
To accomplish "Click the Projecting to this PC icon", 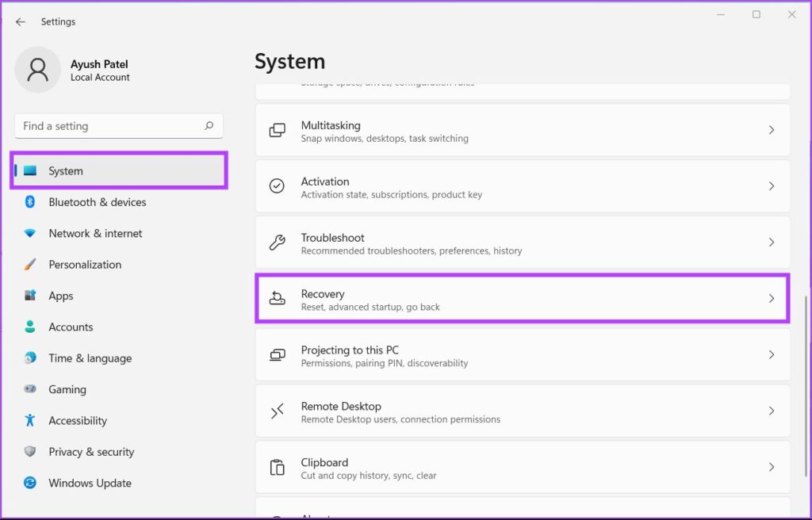I will (277, 355).
